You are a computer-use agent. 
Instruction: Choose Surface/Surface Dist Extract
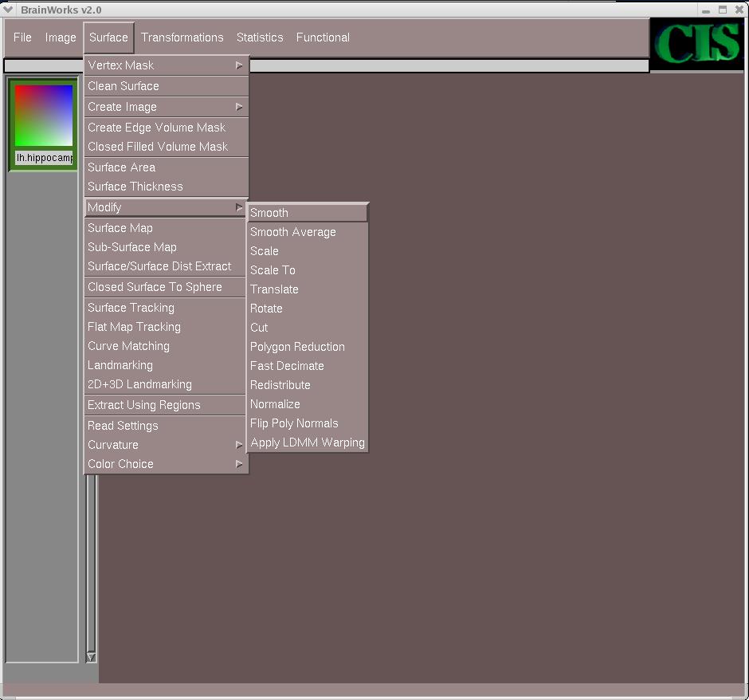point(167,266)
